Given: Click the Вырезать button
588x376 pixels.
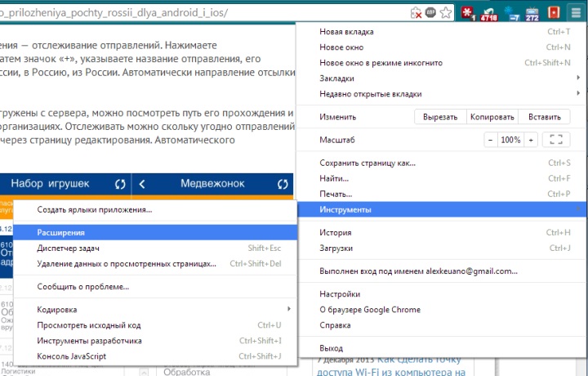Looking at the screenshot, I should pyautogui.click(x=440, y=117).
